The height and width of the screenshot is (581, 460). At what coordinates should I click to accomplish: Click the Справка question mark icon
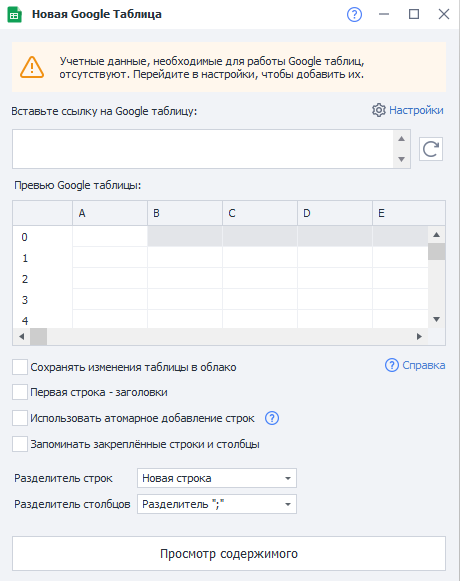392,365
